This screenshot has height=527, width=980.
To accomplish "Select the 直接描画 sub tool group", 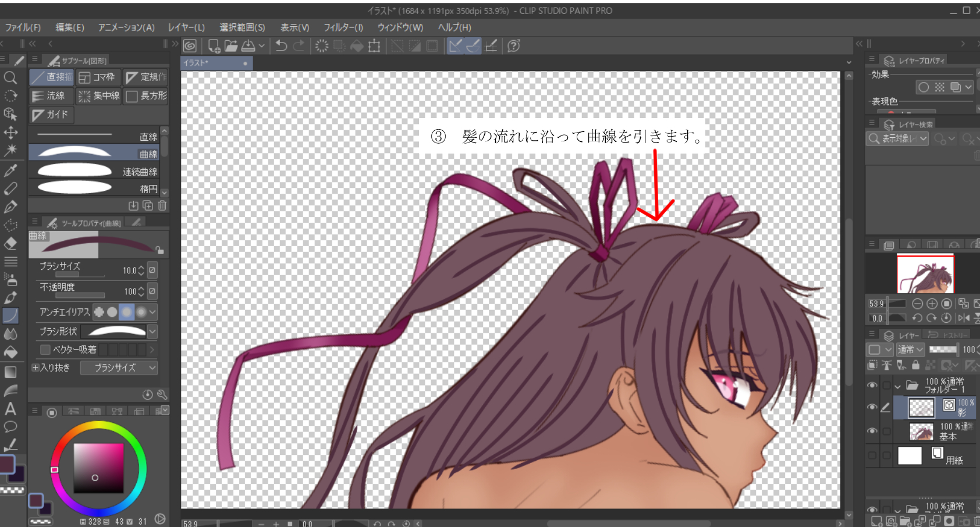I will (x=51, y=77).
